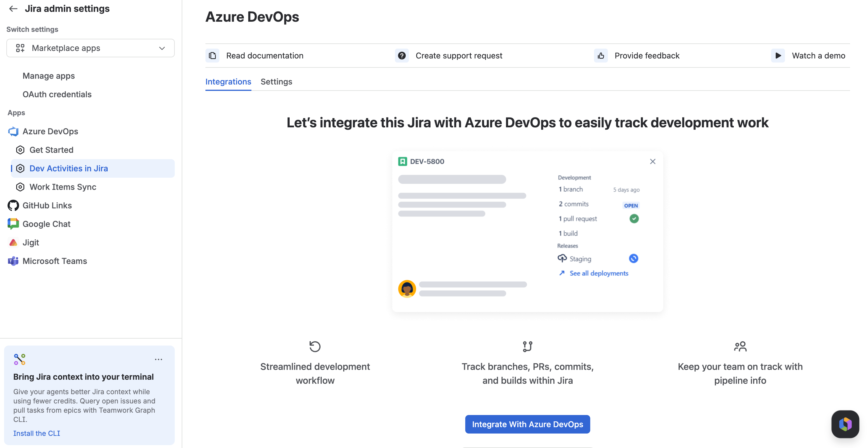Click the team icon above pipeline info

coord(740,346)
